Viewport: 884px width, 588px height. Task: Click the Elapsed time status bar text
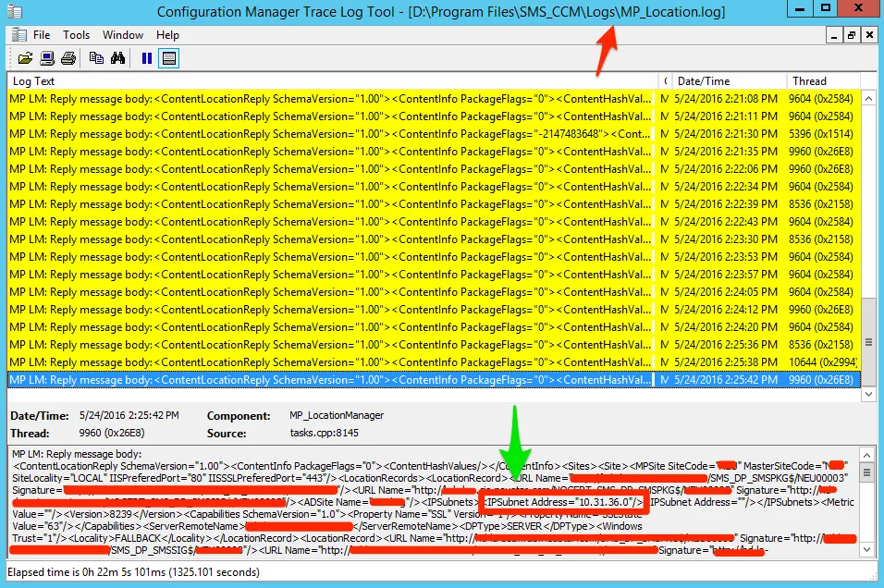pos(133,572)
